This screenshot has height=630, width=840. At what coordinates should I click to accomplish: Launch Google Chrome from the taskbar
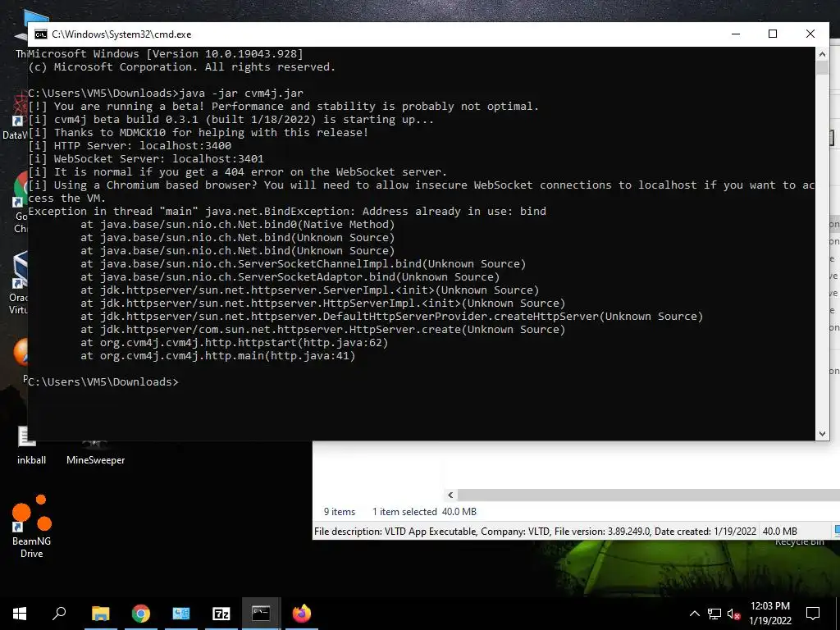tap(141, 614)
